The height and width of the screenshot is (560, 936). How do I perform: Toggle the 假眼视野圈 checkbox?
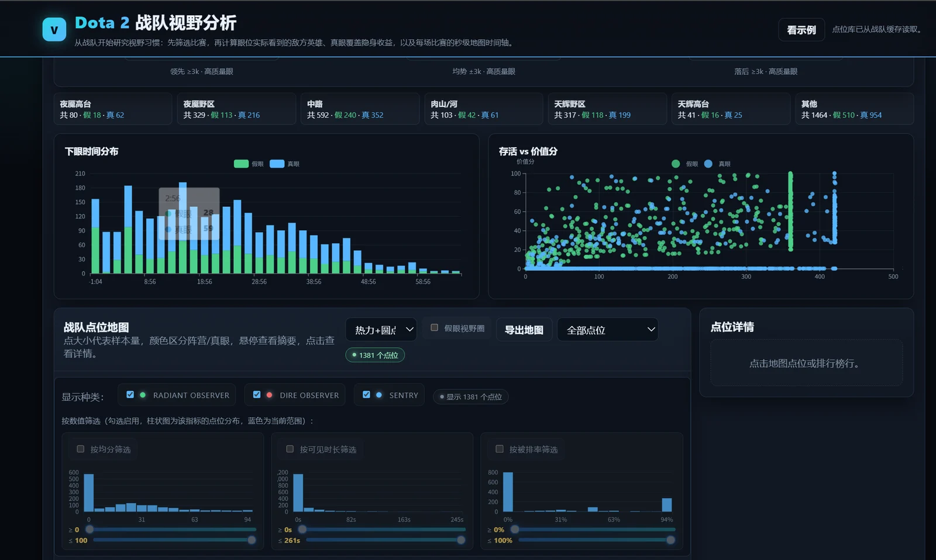click(x=434, y=328)
